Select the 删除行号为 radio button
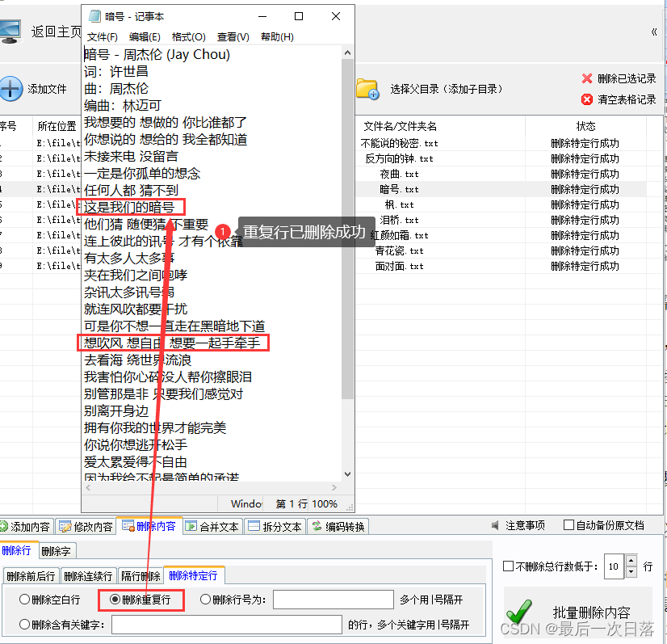667x644 pixels. [x=205, y=600]
